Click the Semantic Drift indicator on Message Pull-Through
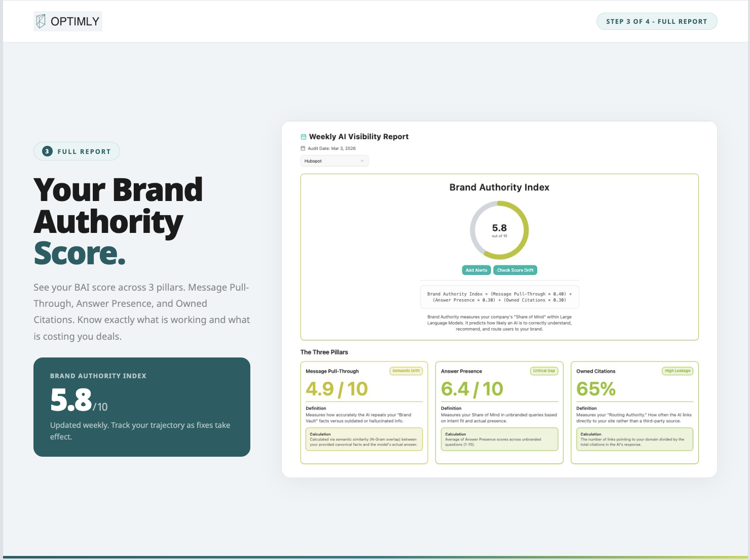This screenshot has height=560, width=750. click(x=406, y=370)
